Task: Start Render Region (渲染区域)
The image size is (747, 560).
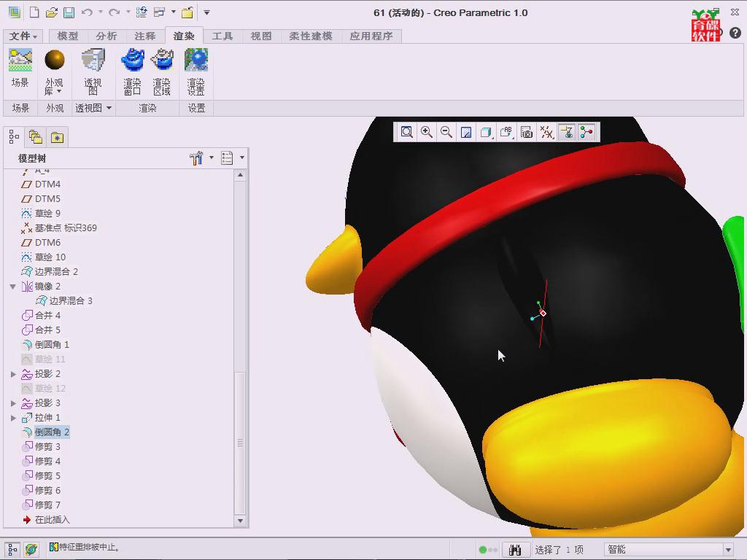Action: coord(162,72)
